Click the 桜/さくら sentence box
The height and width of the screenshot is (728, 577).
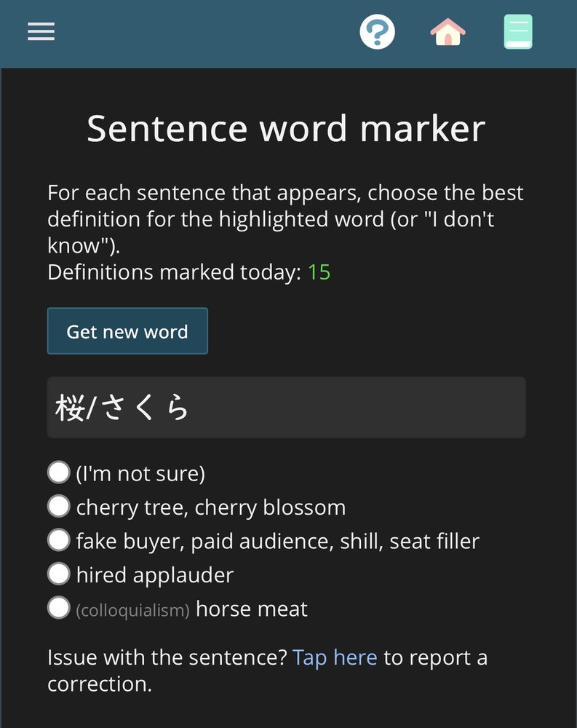pyautogui.click(x=287, y=407)
